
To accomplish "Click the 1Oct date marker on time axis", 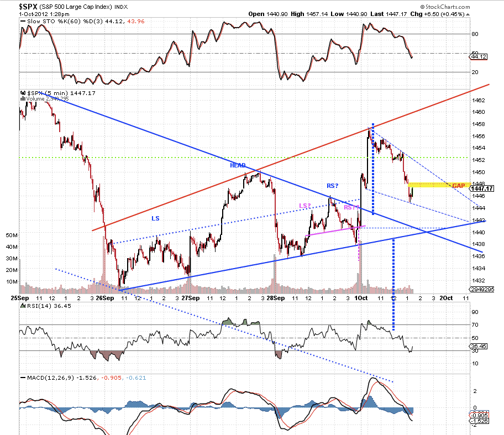I will point(361,298).
